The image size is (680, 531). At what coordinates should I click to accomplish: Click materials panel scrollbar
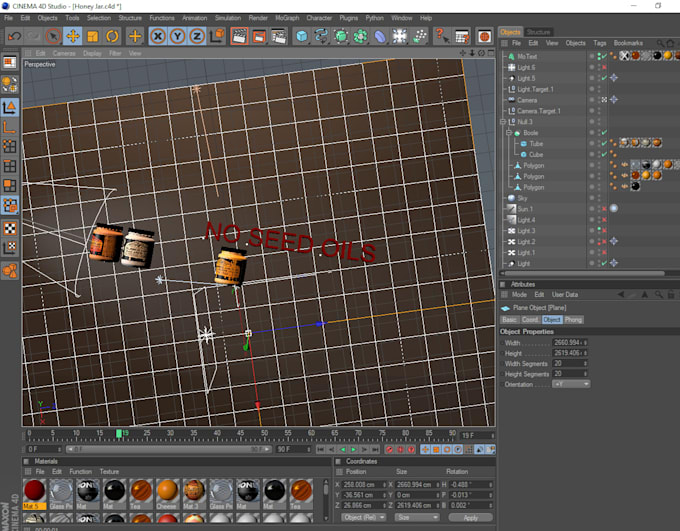pyautogui.click(x=326, y=499)
